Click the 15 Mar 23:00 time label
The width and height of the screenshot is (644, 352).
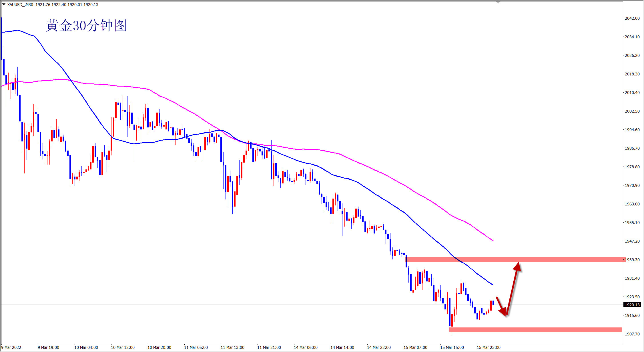(489, 347)
